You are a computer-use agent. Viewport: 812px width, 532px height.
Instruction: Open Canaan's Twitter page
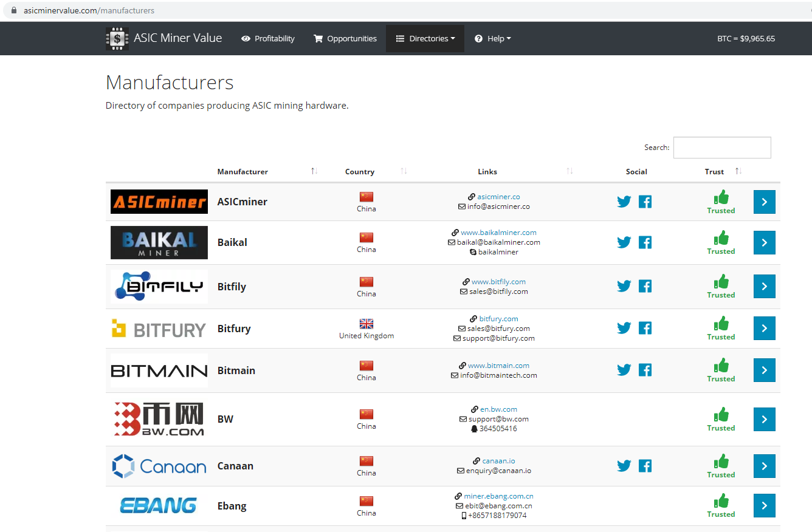tap(624, 466)
